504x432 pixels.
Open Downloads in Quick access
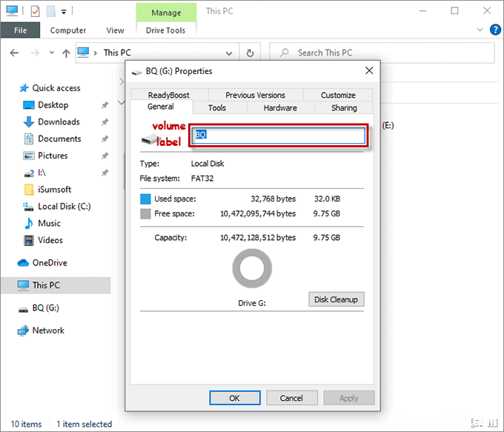52,122
